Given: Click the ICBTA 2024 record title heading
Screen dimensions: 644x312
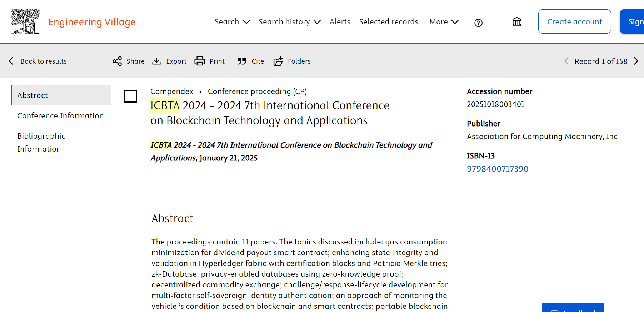Looking at the screenshot, I should [x=270, y=113].
